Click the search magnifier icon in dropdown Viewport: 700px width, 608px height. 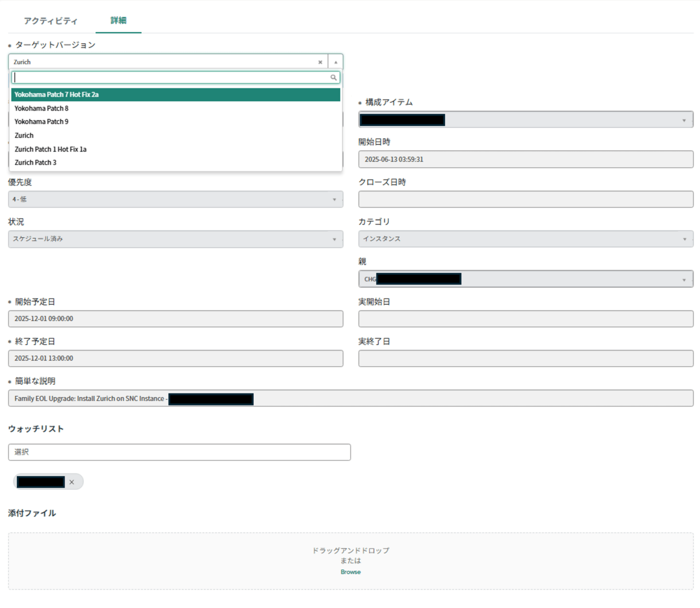(333, 78)
